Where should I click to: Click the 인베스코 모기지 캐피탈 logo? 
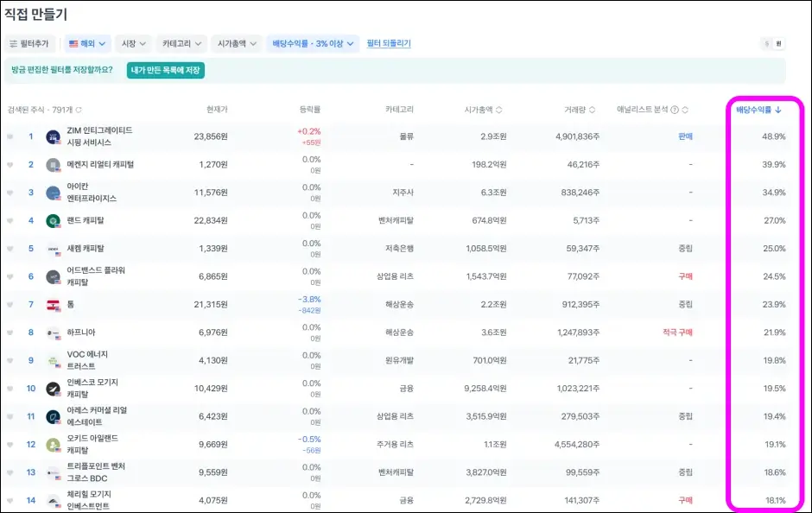[53, 389]
